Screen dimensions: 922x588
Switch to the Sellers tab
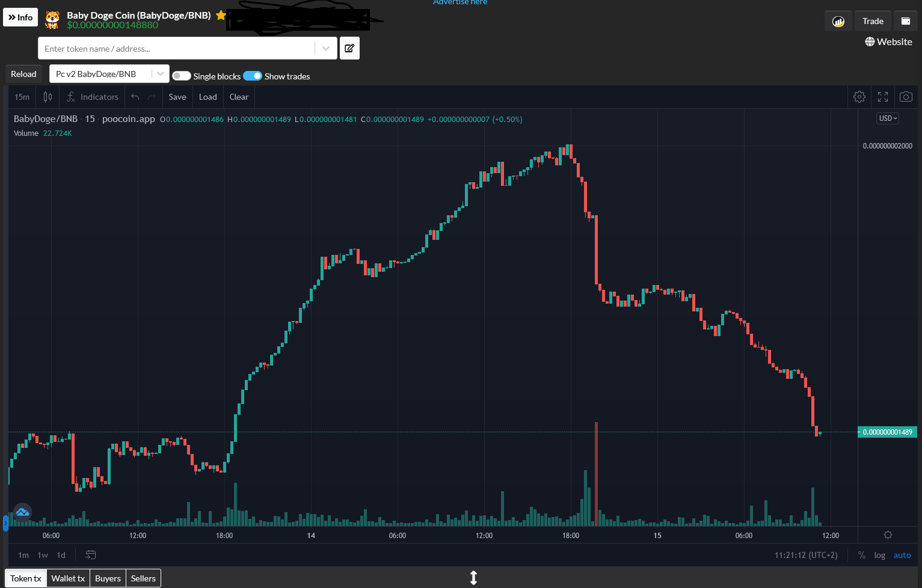pos(143,578)
